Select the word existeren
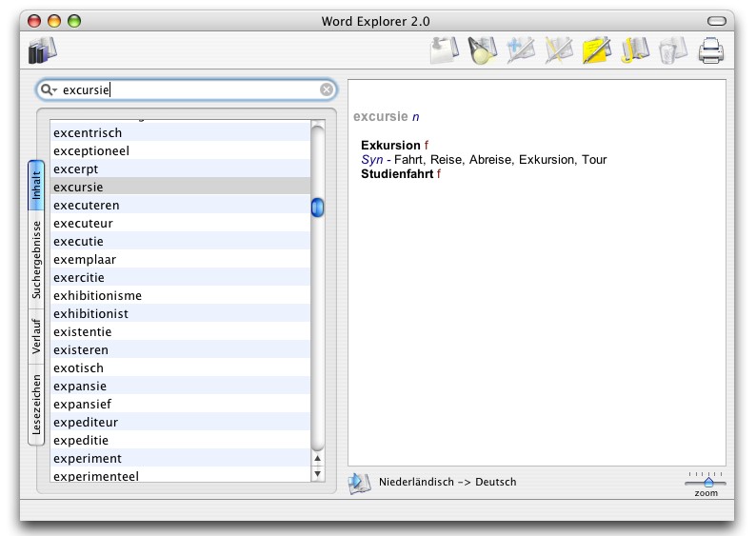This screenshot has width=756, height=536. tap(180, 349)
